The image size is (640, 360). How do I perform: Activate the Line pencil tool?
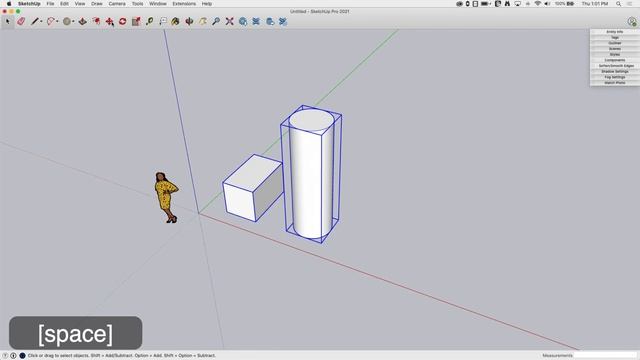[x=35, y=21]
